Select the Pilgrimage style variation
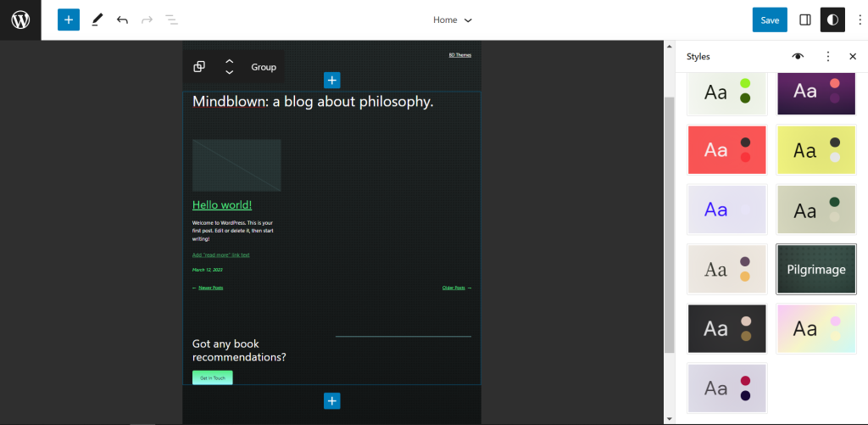868x425 pixels. pyautogui.click(x=816, y=269)
